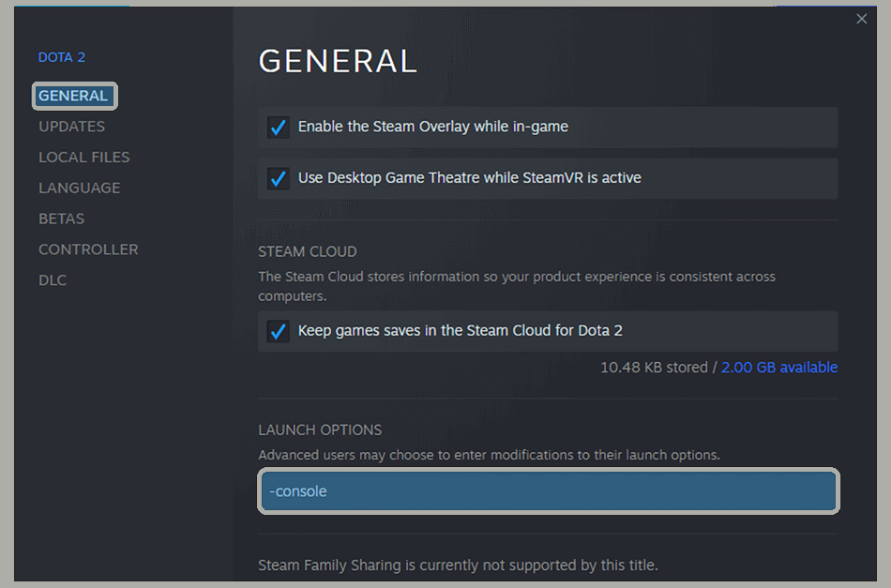Toggle Enable the Steam Overlay while in-game
Viewport: 891px width, 588px height.
point(279,127)
